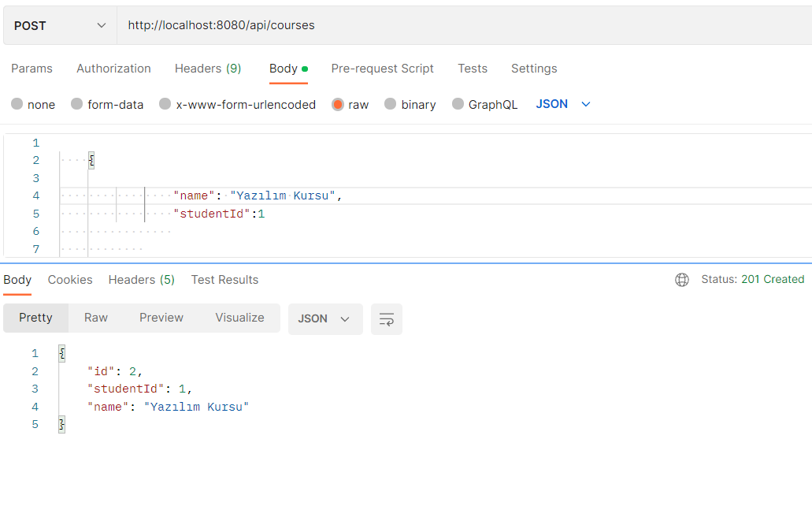This screenshot has height=510, width=812.
Task: Toggle line wrapping in the response viewer
Action: pyautogui.click(x=386, y=319)
